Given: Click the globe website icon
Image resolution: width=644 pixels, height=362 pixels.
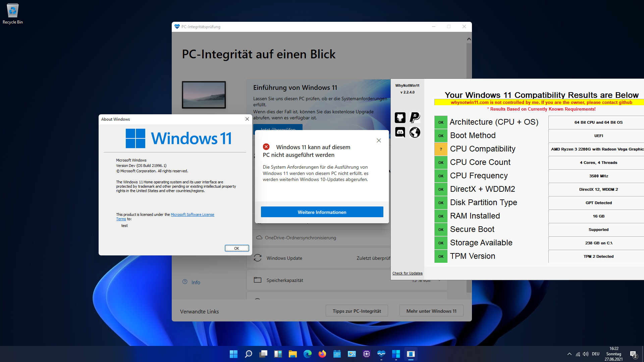Looking at the screenshot, I should tap(415, 132).
